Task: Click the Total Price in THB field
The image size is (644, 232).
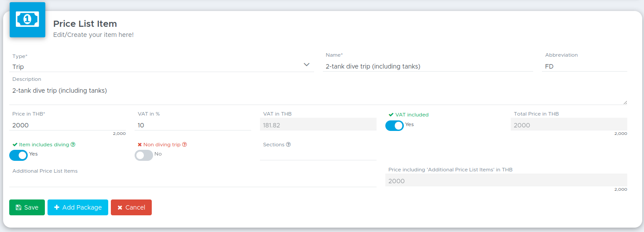Action: [x=569, y=125]
